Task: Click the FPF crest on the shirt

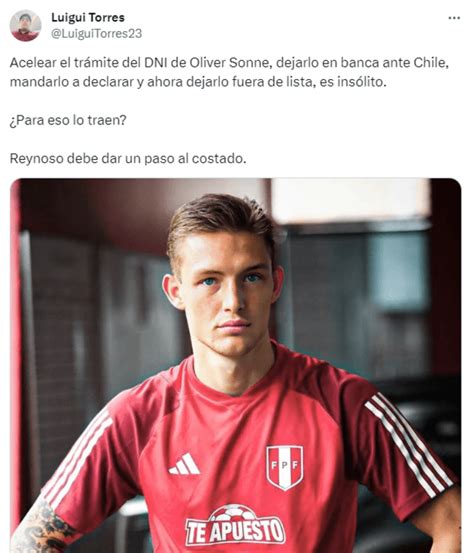Action: pos(285,467)
